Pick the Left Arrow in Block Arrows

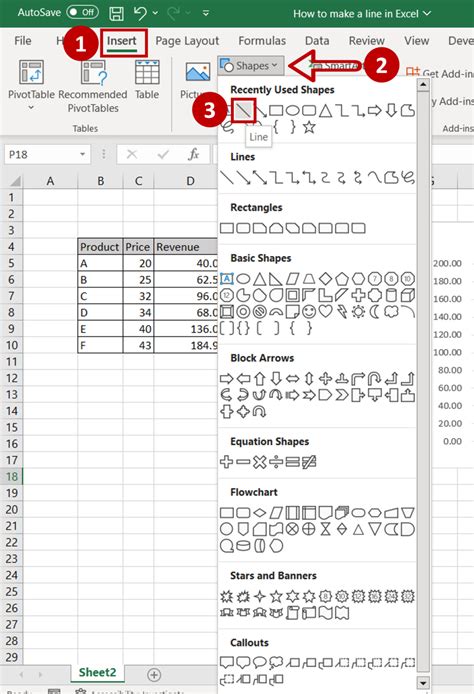[243, 378]
